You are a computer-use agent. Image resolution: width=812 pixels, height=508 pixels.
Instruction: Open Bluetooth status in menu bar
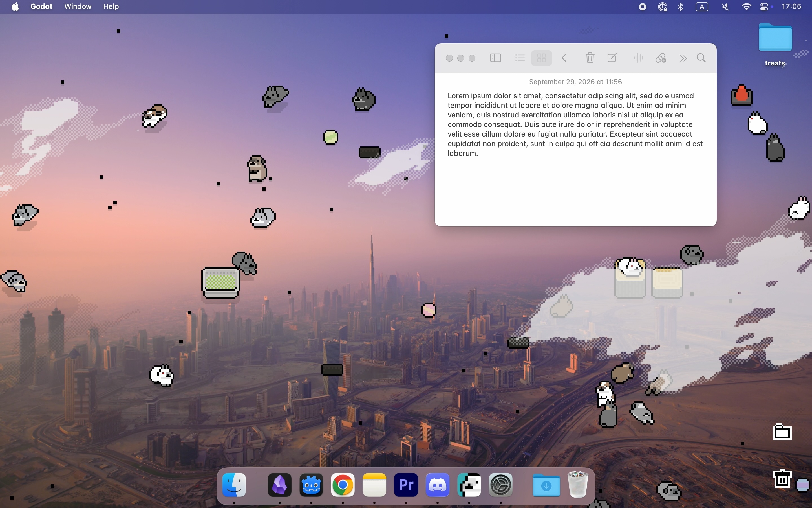(681, 7)
